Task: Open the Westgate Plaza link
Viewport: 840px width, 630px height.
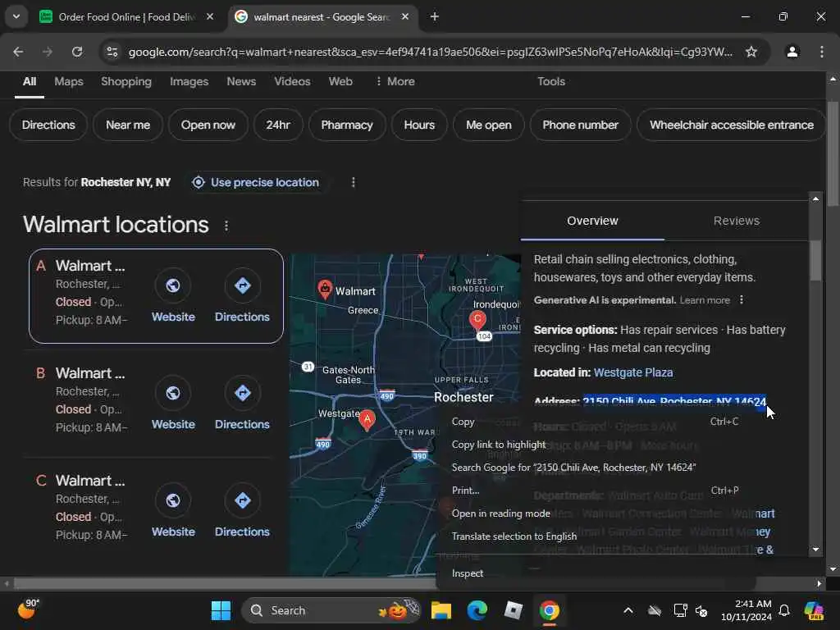Action: 633,372
